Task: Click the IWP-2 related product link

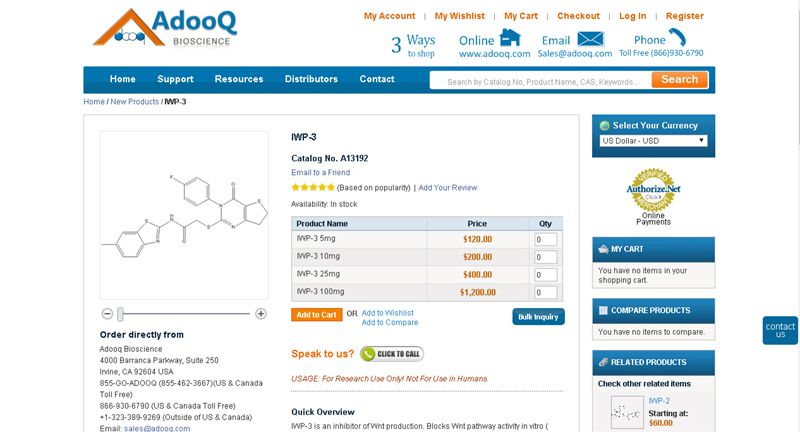Action: (659, 401)
